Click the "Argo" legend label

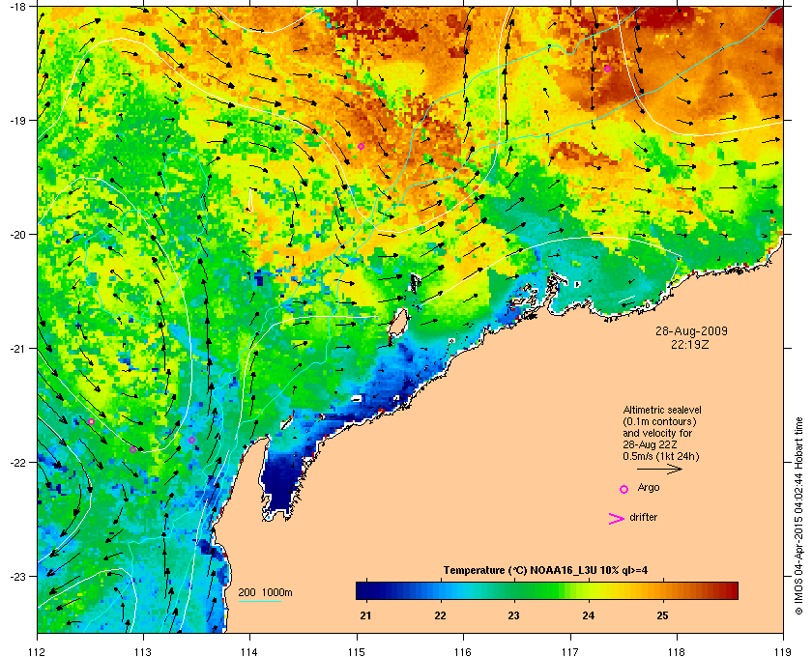[649, 488]
